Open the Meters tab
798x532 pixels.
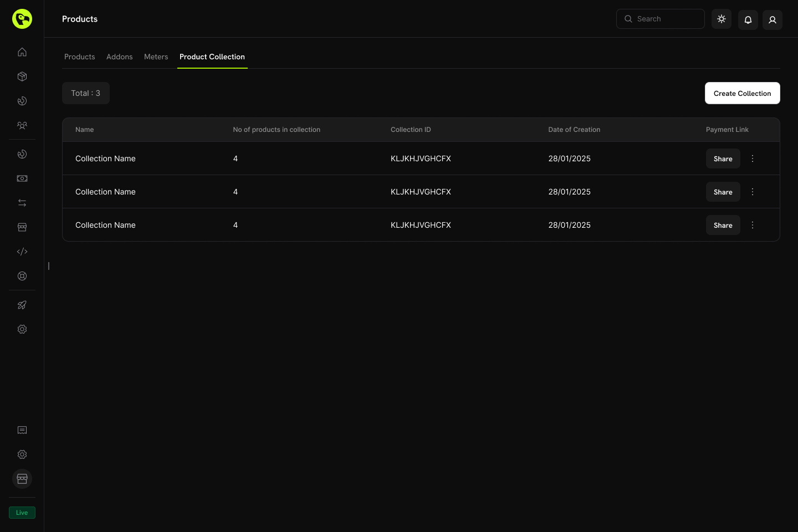(x=156, y=57)
